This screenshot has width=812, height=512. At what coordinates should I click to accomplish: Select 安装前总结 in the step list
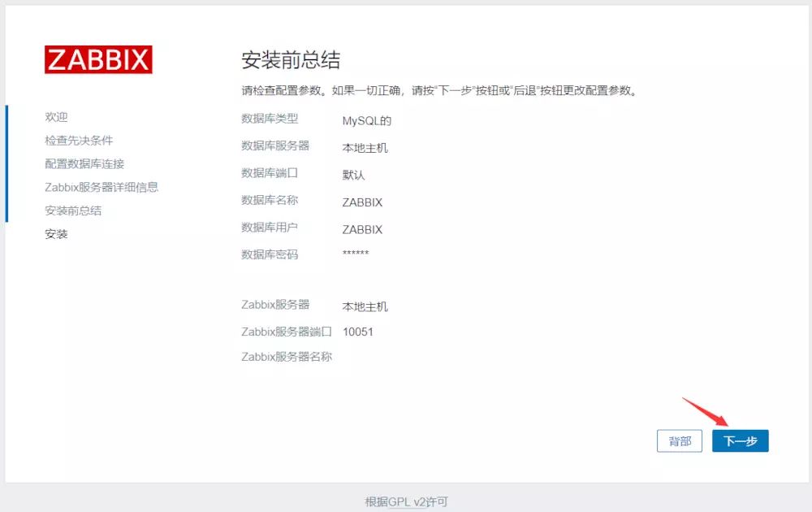click(73, 210)
